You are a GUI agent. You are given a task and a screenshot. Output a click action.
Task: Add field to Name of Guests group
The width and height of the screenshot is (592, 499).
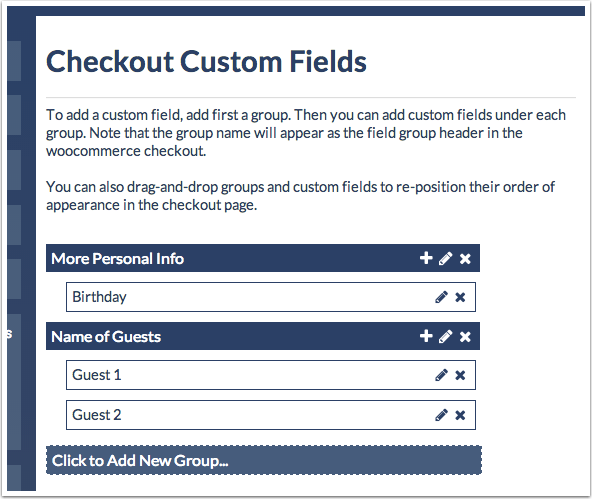tap(426, 336)
